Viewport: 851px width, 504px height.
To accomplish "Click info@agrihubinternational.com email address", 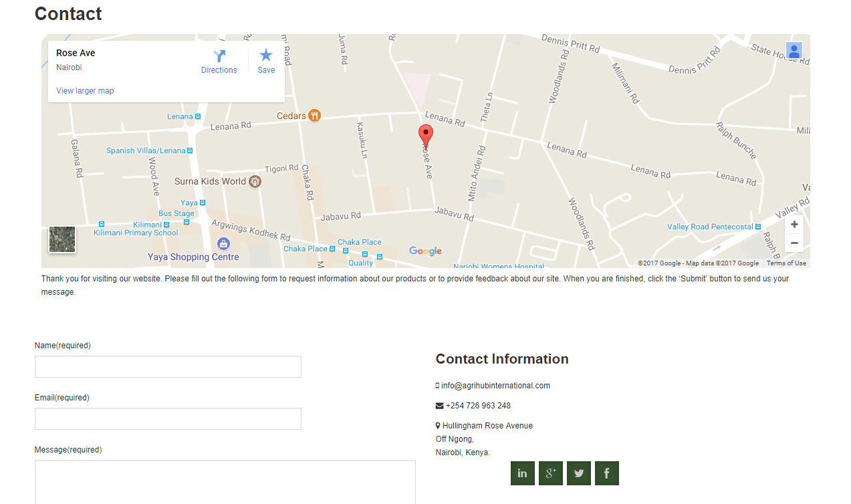I will 495,386.
